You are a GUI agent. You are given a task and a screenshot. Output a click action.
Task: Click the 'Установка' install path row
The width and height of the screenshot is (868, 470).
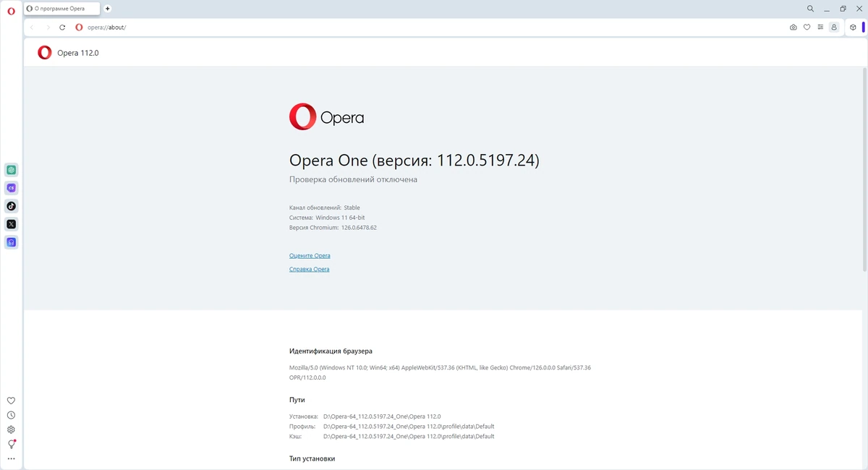[365, 416]
